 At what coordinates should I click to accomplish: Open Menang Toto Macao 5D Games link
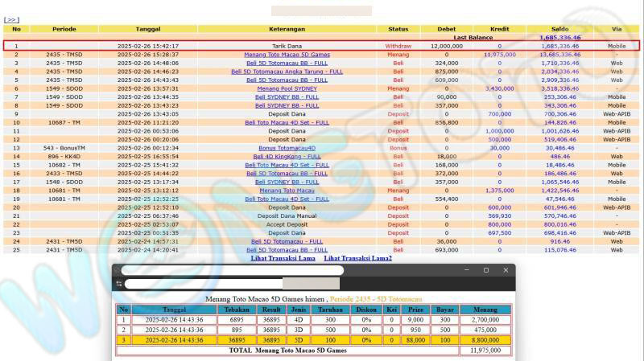[x=287, y=55]
